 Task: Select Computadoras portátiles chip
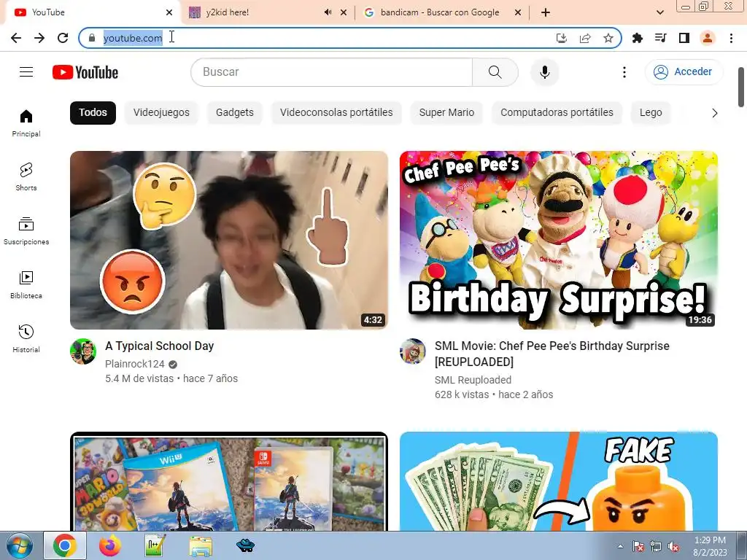click(x=557, y=113)
